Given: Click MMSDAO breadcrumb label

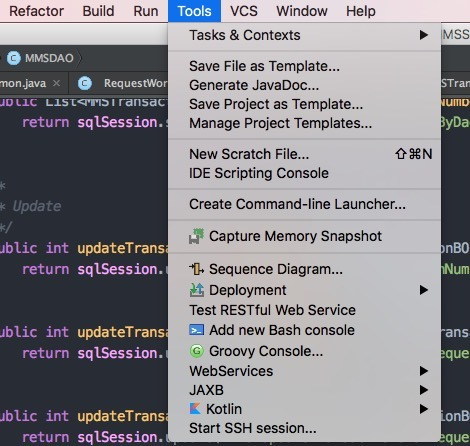Looking at the screenshot, I should click(x=49, y=58).
